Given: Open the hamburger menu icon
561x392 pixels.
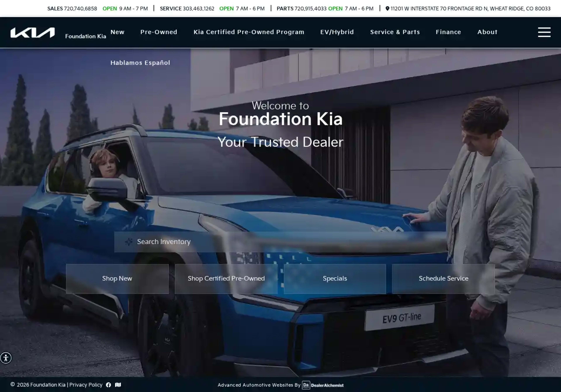Looking at the screenshot, I should pyautogui.click(x=544, y=32).
